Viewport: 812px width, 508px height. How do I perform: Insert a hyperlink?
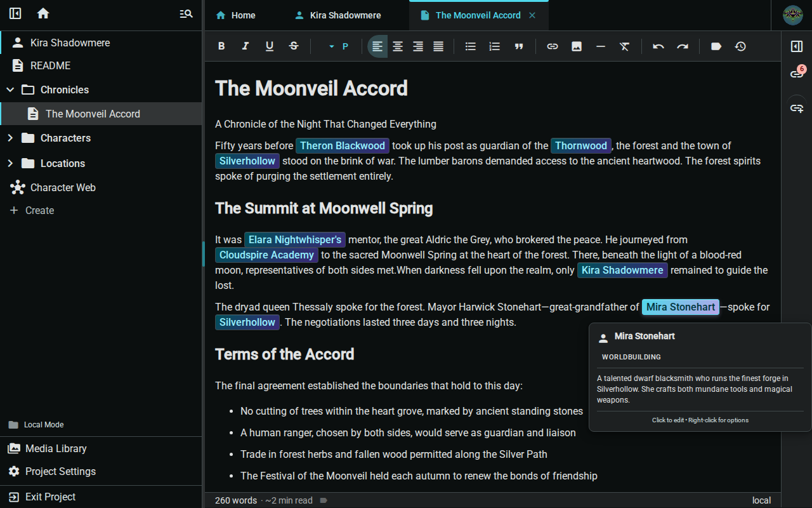(x=552, y=46)
